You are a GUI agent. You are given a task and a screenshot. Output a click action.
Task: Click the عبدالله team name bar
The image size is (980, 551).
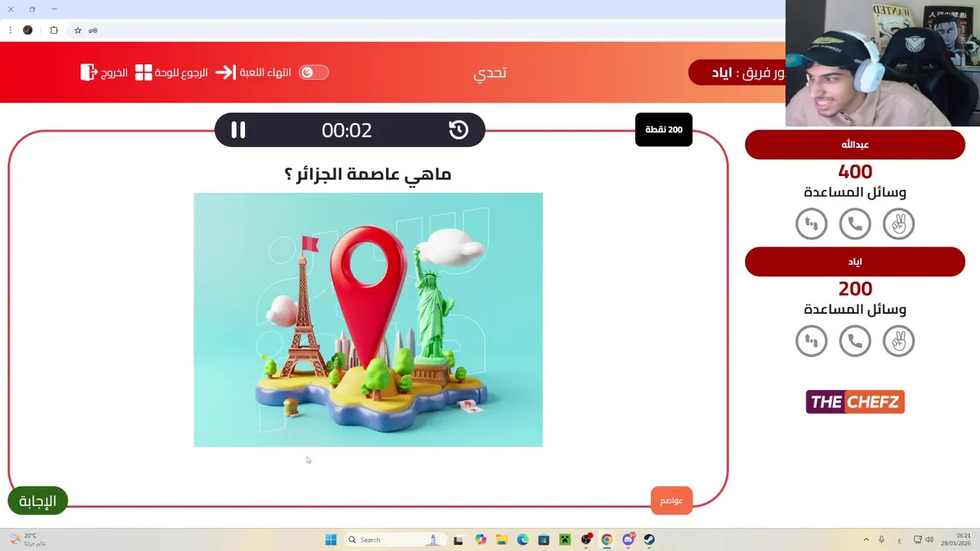(x=855, y=145)
